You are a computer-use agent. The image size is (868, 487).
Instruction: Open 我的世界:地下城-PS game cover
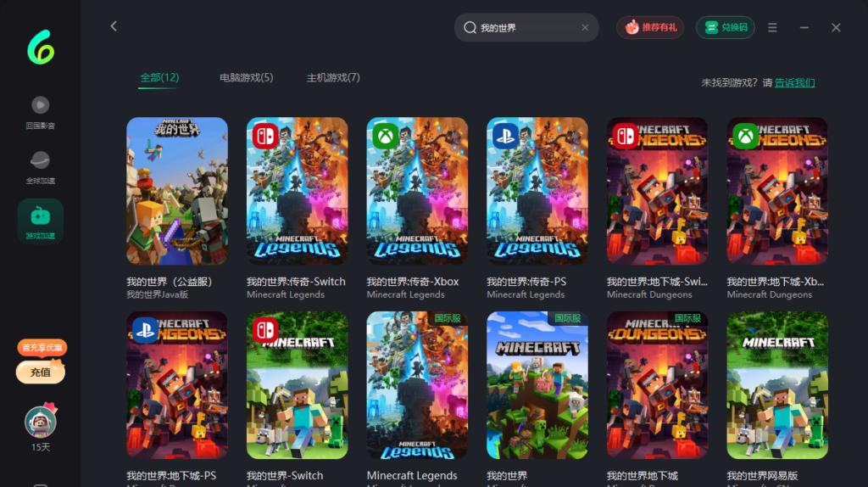177,385
